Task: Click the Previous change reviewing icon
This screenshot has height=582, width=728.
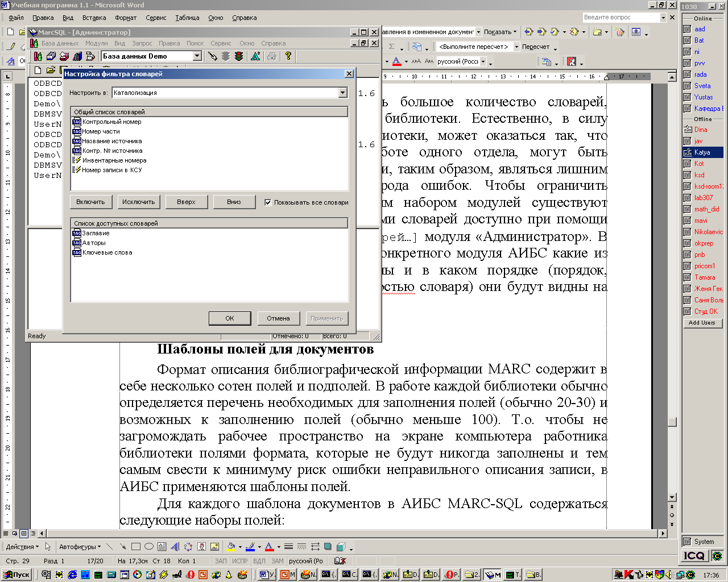Action: coord(528,32)
